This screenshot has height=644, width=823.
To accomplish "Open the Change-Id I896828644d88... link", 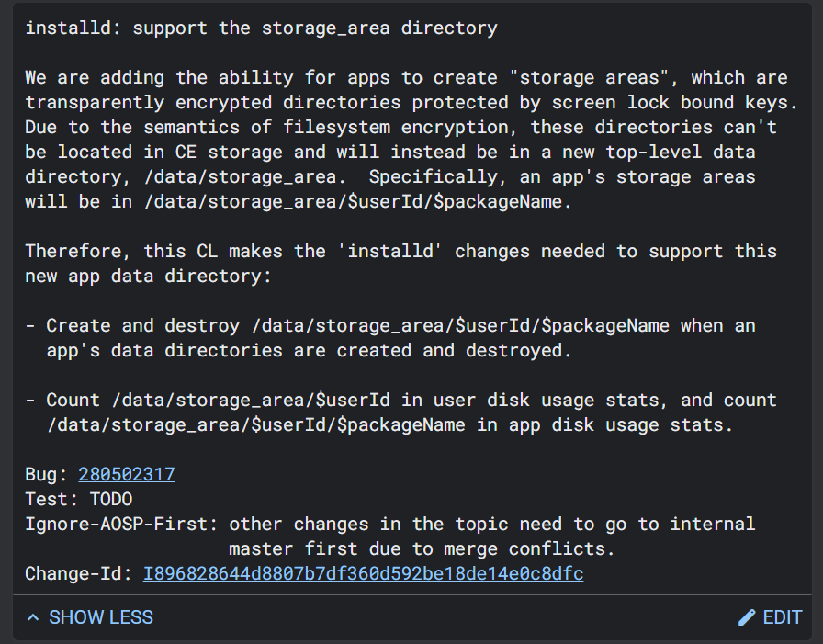I will (363, 573).
